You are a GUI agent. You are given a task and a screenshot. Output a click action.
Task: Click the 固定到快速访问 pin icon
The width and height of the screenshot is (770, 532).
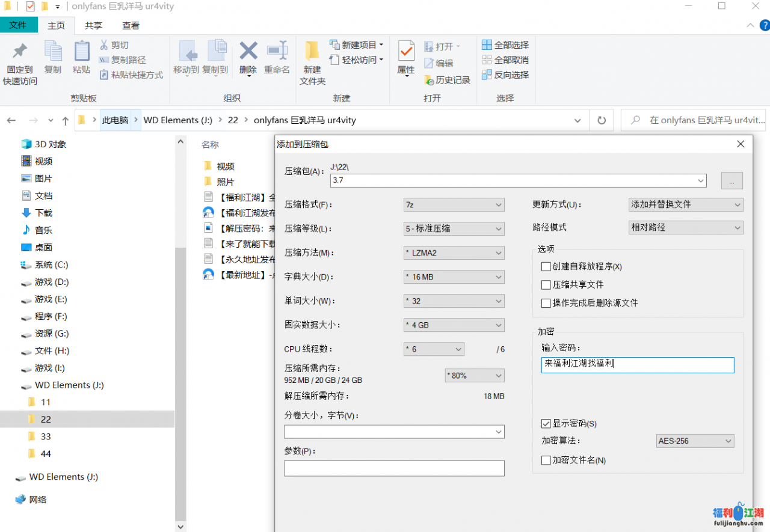pyautogui.click(x=20, y=52)
